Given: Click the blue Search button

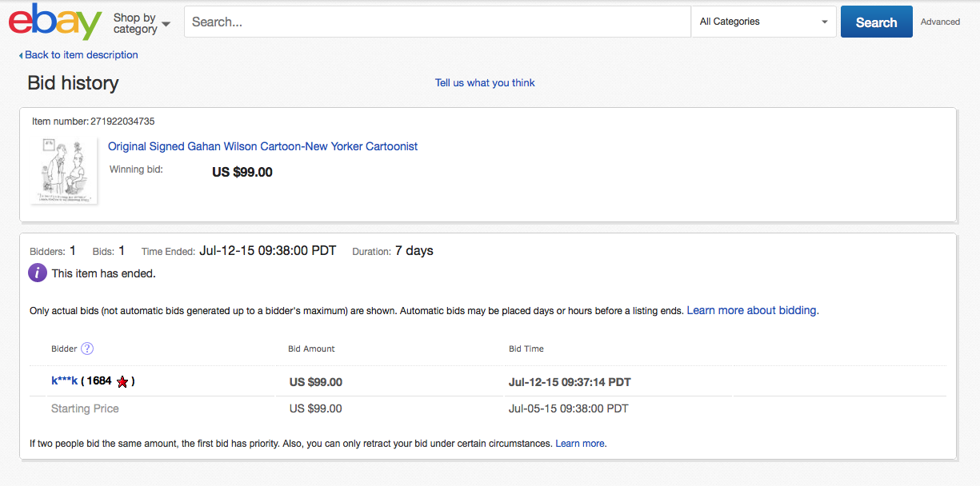Looking at the screenshot, I should (x=876, y=22).
